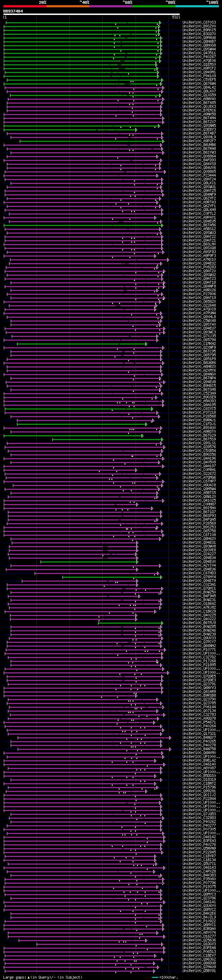The image size is (222, 980).
Task: Click the green ~80% identity legend segment
Action: coord(154,6)
